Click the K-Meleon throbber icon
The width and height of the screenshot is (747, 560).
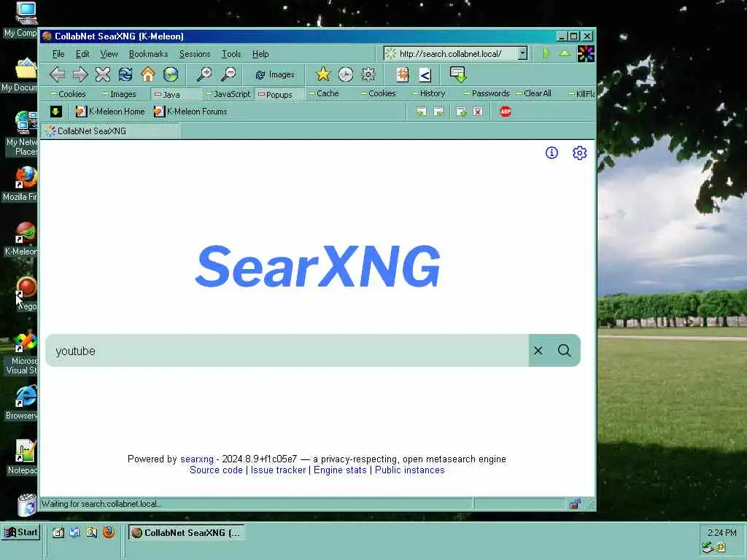coord(586,54)
